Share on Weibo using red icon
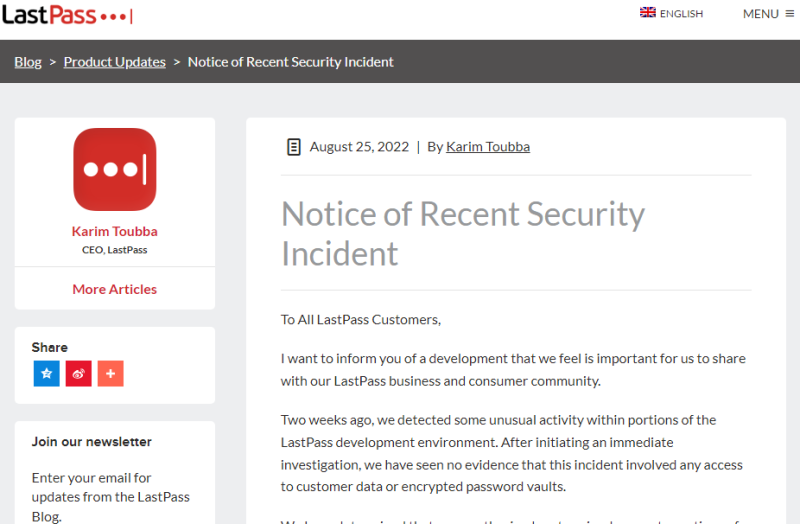 tap(79, 374)
